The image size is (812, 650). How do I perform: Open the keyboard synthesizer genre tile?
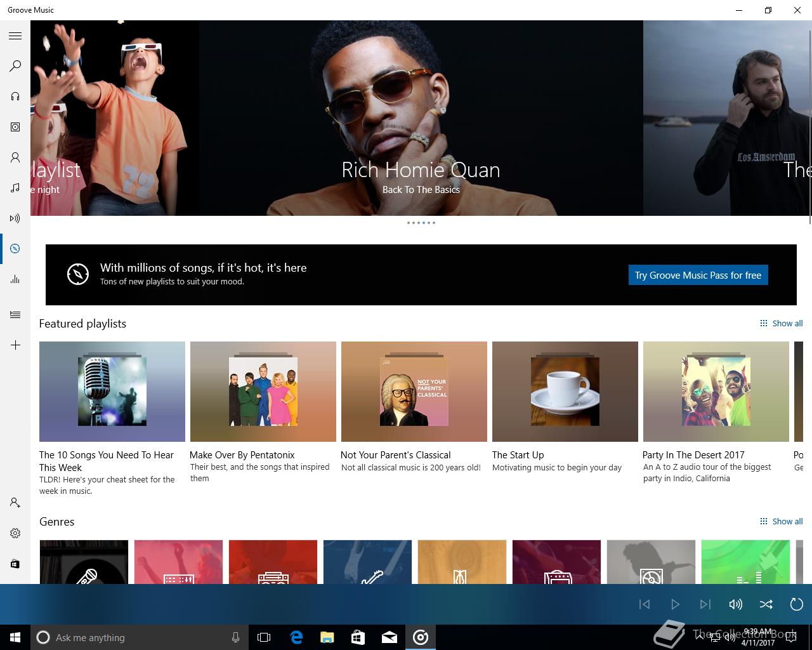point(178,562)
